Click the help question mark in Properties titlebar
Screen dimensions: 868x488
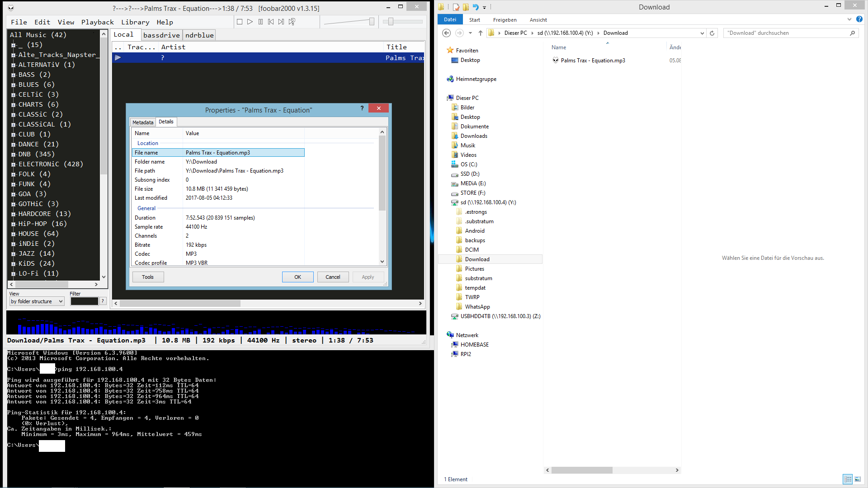click(x=362, y=108)
